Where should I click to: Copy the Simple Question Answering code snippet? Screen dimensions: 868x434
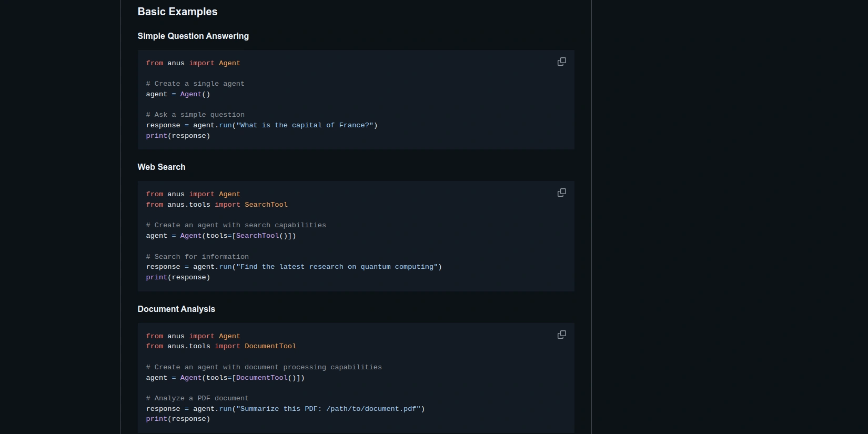pyautogui.click(x=561, y=62)
